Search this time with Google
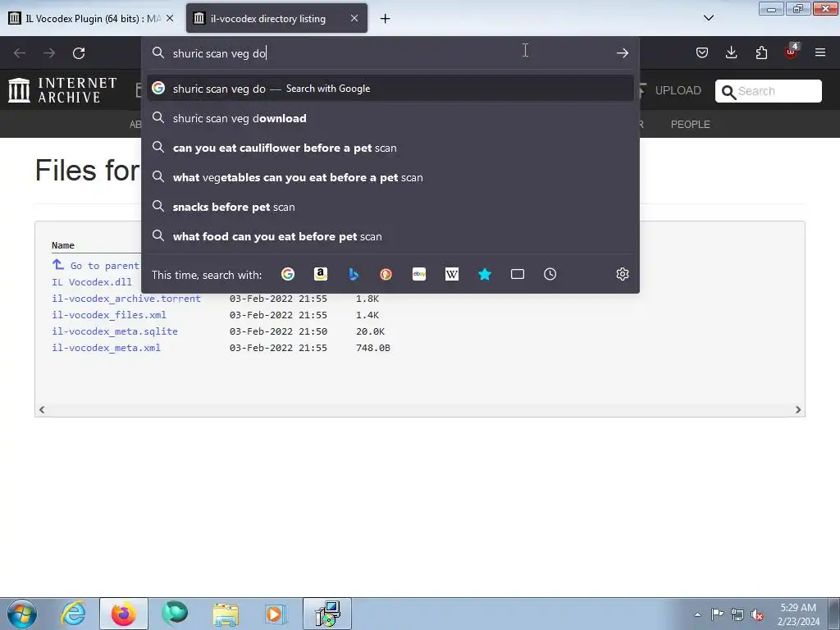The image size is (840, 630). click(x=288, y=274)
